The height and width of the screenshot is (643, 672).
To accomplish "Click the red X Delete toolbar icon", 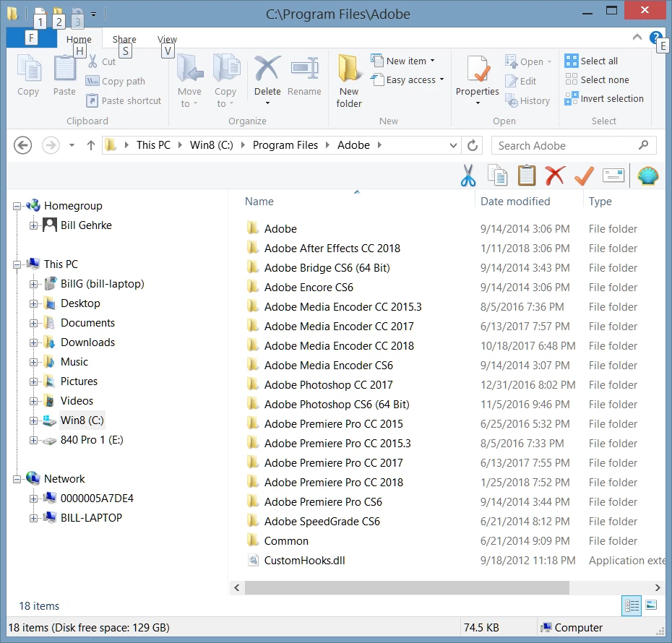I will [555, 176].
